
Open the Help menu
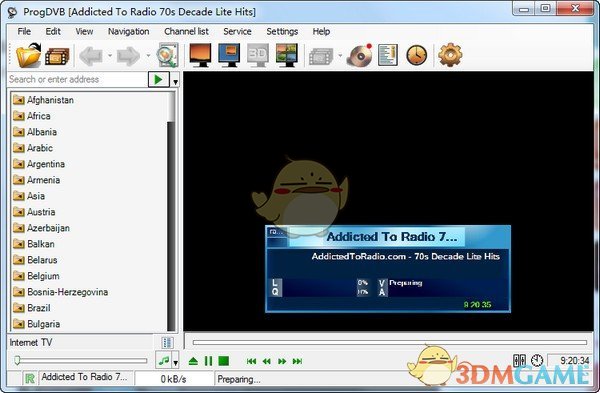pyautogui.click(x=321, y=31)
